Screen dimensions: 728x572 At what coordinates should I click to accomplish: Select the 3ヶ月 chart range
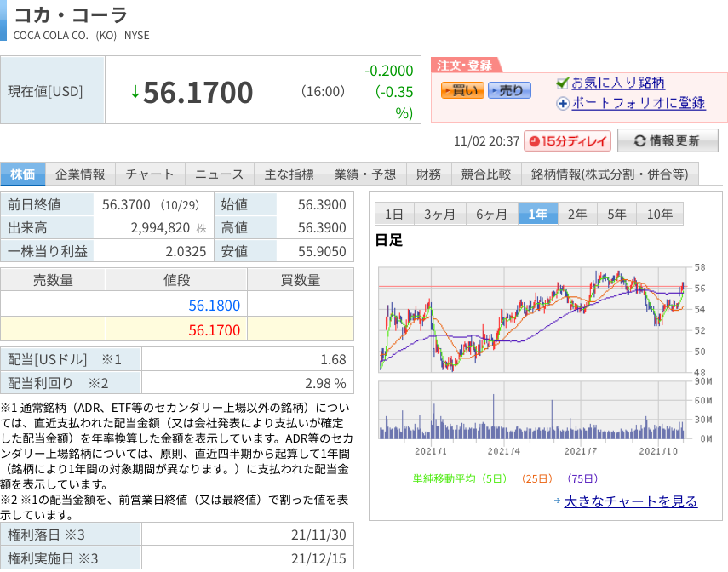pos(439,214)
